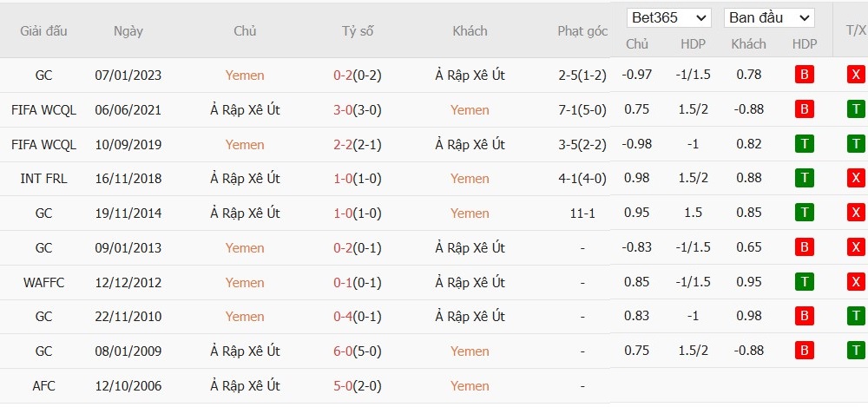Click red B badge in 09/01/2013 row
The width and height of the screenshot is (868, 407).
[x=804, y=247]
